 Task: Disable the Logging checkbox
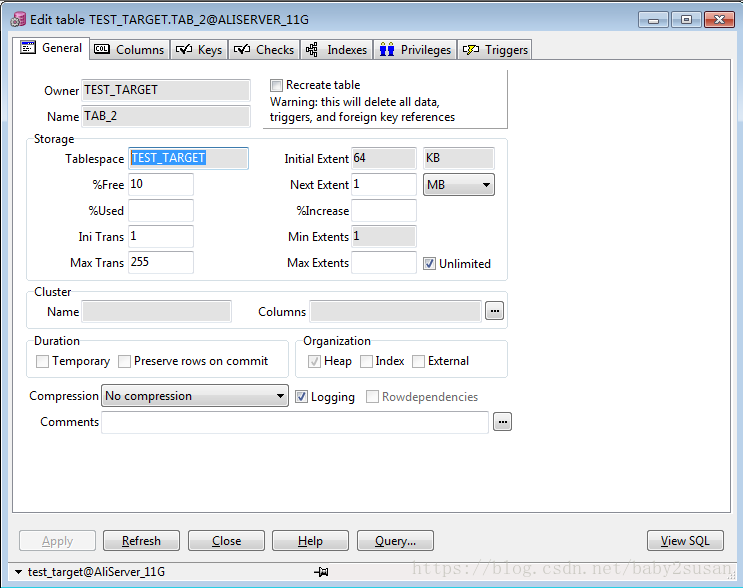coord(302,397)
